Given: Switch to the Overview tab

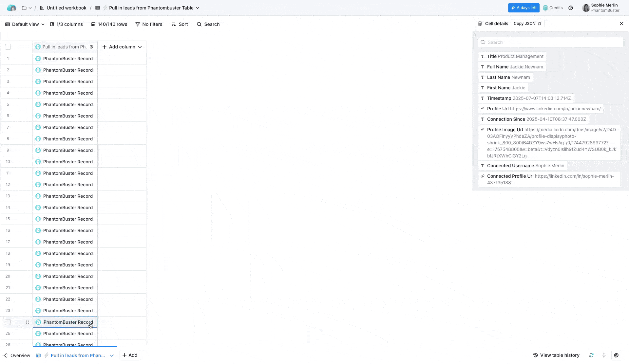Looking at the screenshot, I should (16, 355).
